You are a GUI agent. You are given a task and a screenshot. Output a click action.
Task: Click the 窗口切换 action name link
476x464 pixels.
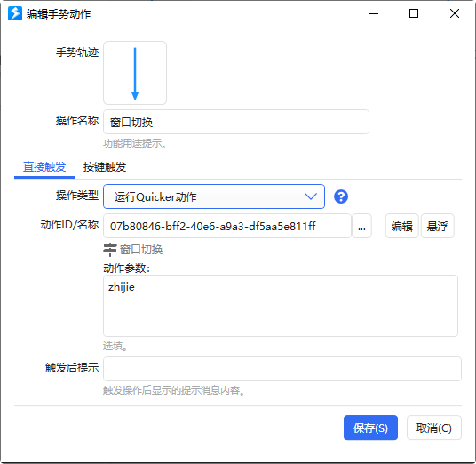point(141,250)
